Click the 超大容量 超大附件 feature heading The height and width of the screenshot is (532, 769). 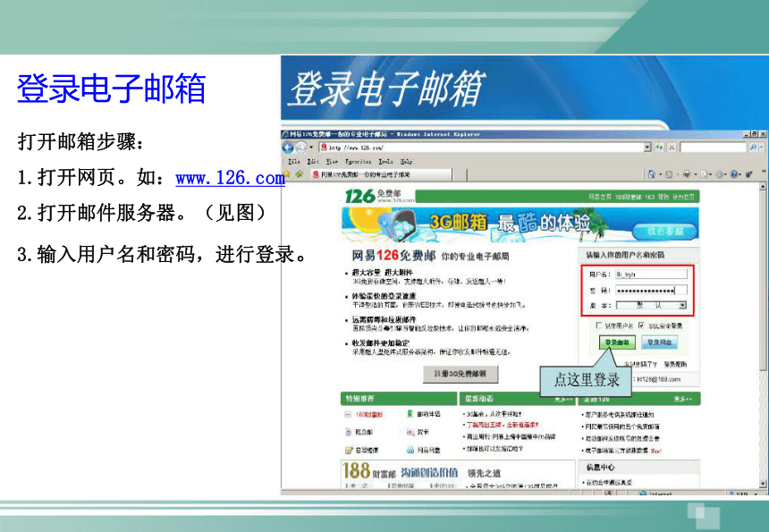pyautogui.click(x=383, y=272)
